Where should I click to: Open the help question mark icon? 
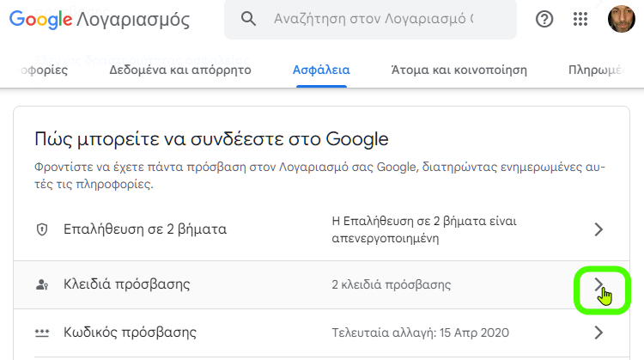(x=544, y=19)
